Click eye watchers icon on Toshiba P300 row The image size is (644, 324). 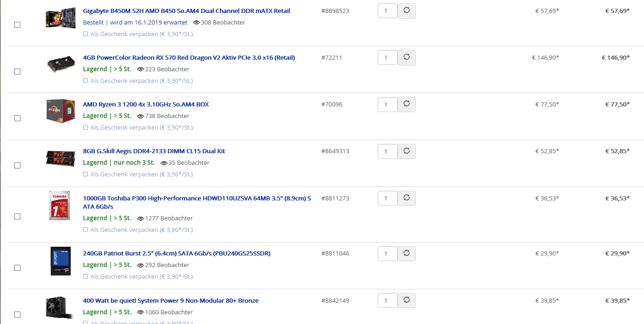click(x=141, y=218)
